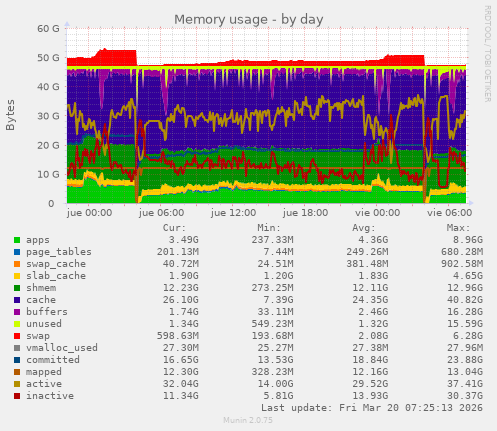Click the inactive dark red legend swatch

[x=17, y=396]
